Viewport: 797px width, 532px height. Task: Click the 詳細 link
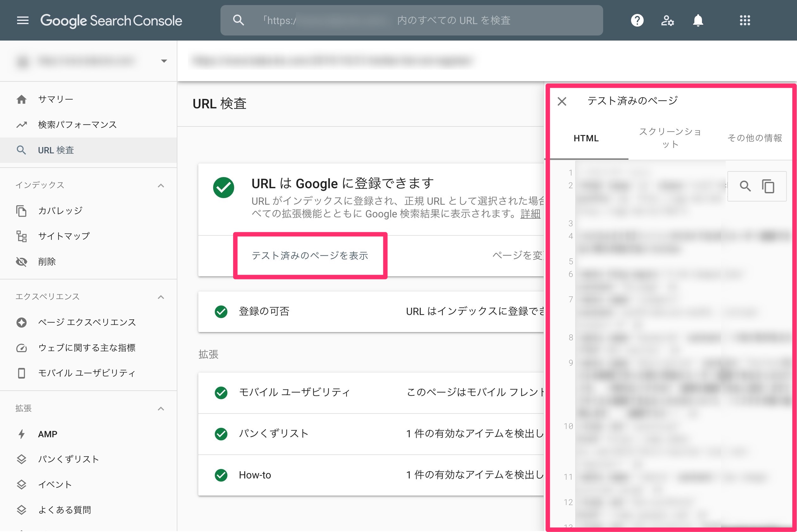(x=530, y=214)
